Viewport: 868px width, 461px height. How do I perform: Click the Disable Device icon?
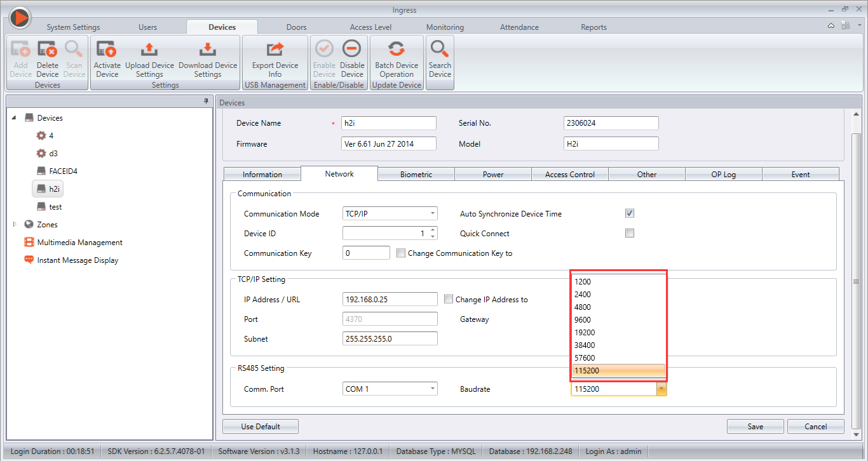click(x=351, y=50)
